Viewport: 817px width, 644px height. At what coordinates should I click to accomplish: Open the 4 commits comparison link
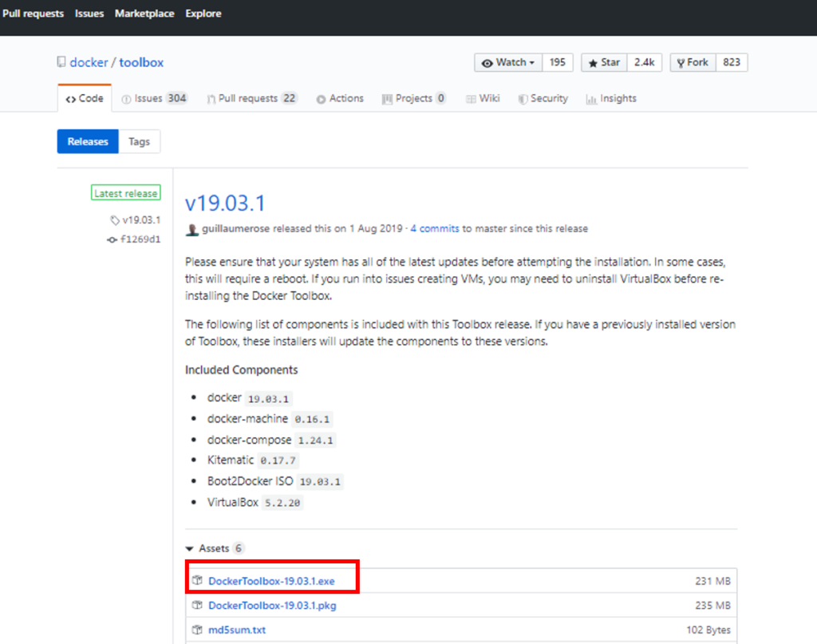(434, 228)
